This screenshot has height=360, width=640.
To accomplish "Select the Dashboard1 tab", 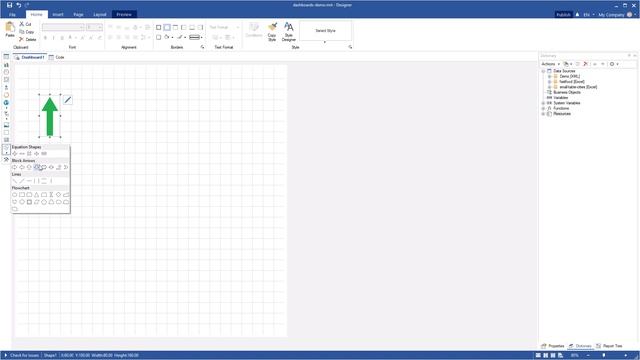I will (30, 57).
